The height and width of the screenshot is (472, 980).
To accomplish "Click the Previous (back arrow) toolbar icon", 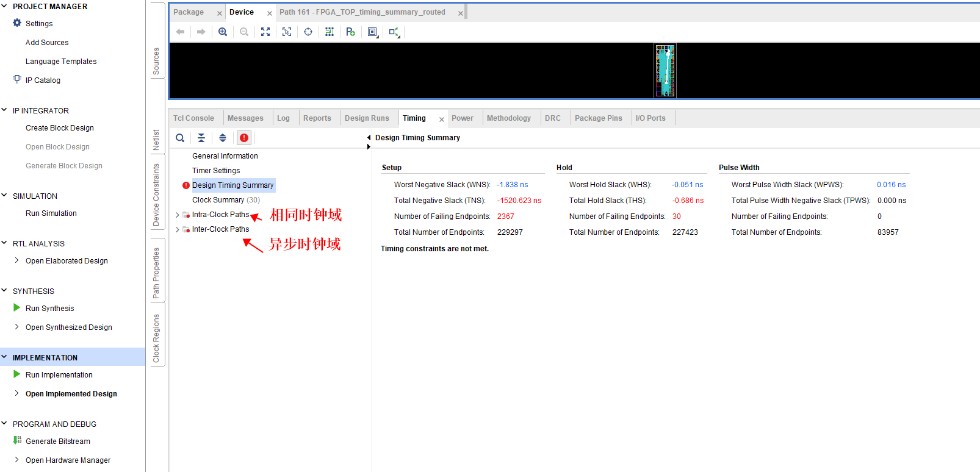I will click(180, 32).
